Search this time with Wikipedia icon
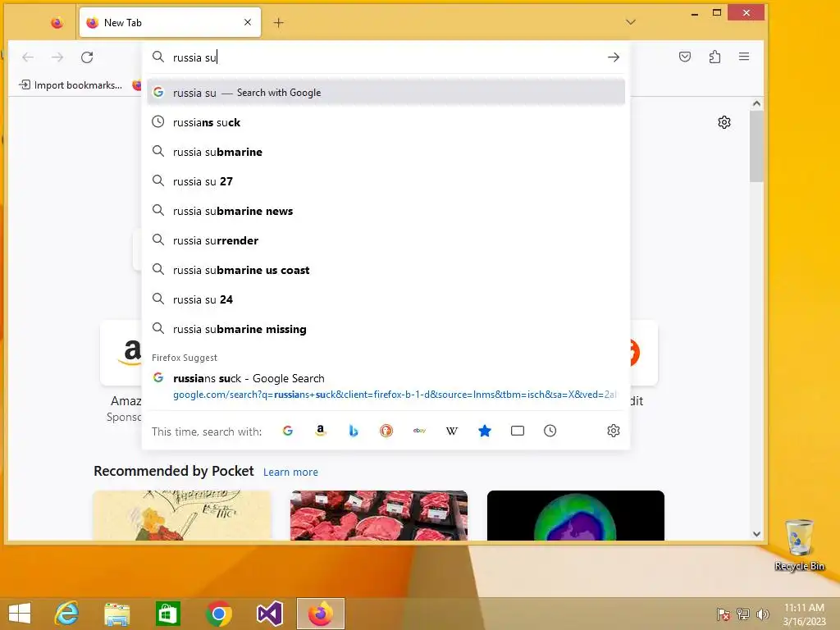Viewport: 840px width, 630px height. click(x=452, y=431)
